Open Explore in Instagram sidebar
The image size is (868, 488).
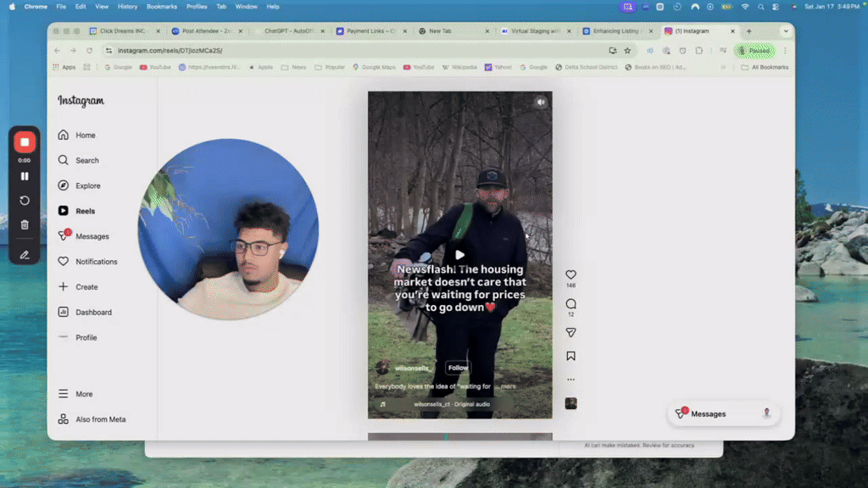click(x=79, y=186)
